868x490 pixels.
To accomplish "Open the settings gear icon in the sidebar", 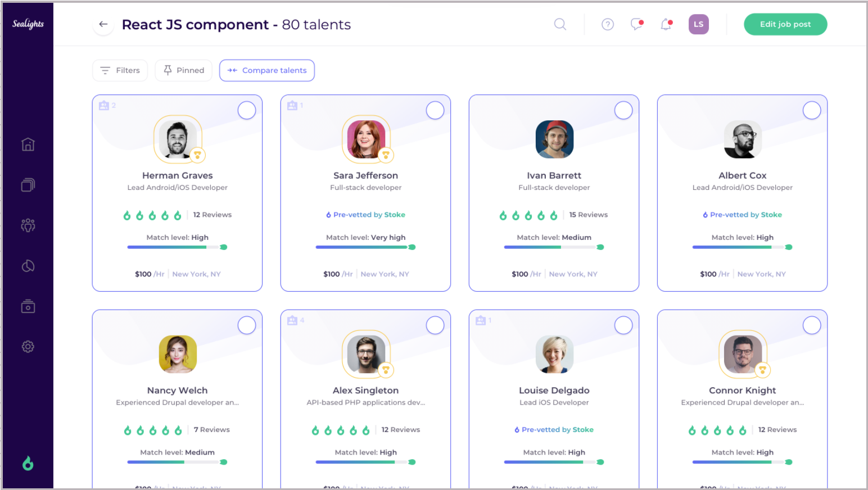I will pyautogui.click(x=28, y=347).
